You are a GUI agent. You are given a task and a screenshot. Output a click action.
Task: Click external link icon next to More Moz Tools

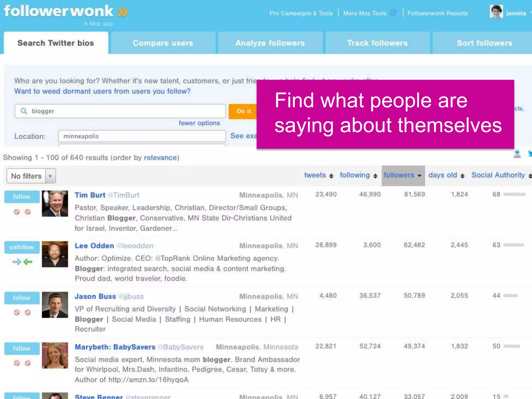[394, 12]
